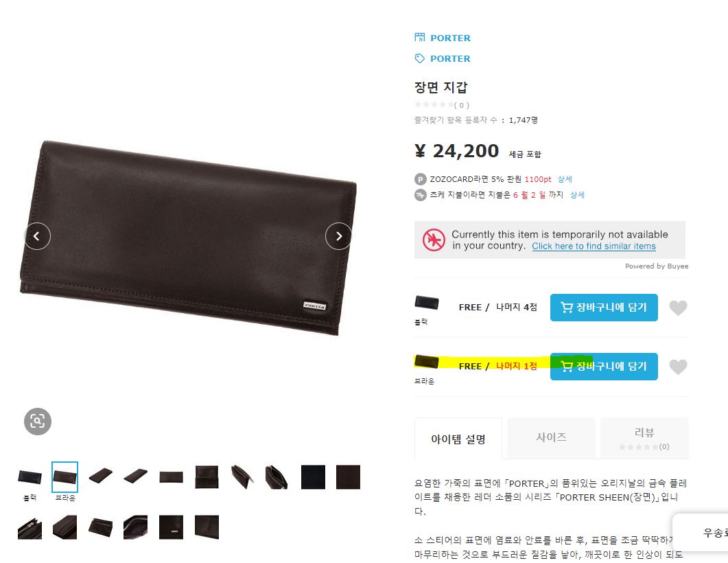
Task: Switch to the 리뷰 tab
Action: pos(644,437)
